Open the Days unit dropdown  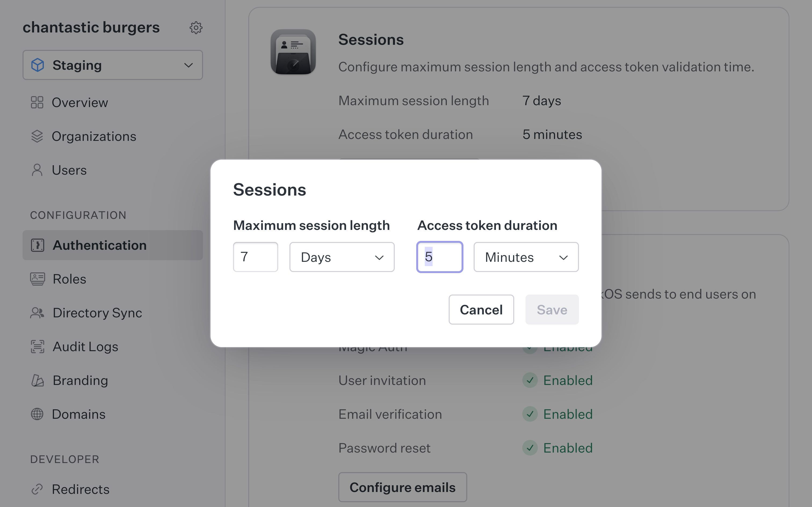342,257
